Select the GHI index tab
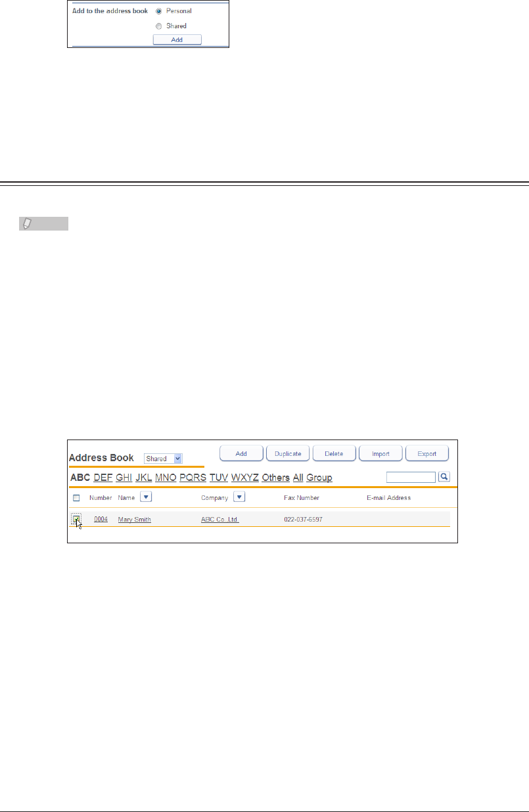Image resolution: width=529 pixels, height=812 pixels. (x=124, y=478)
